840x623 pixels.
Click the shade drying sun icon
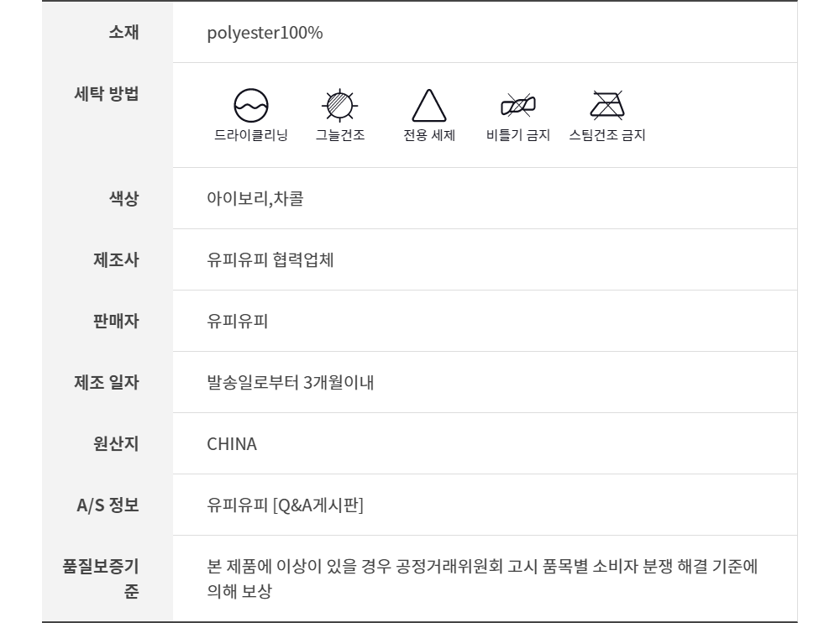click(x=340, y=105)
